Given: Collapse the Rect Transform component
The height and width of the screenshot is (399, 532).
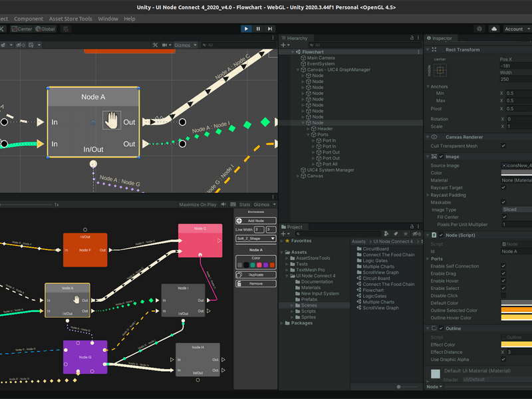Looking at the screenshot, I should pyautogui.click(x=428, y=49).
